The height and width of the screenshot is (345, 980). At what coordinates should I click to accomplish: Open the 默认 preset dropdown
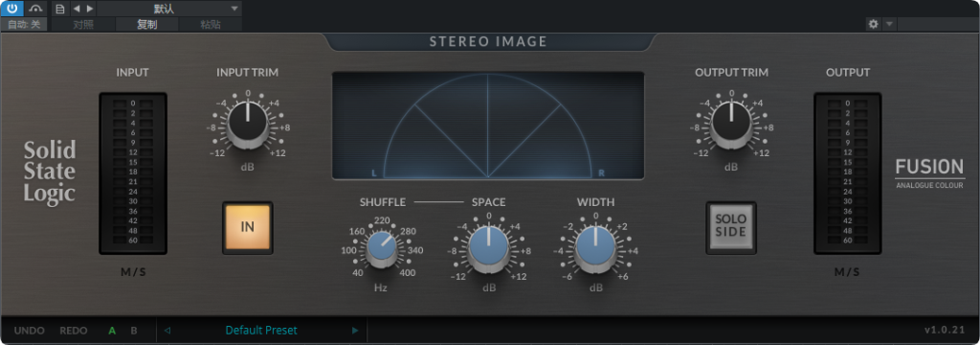coord(169,9)
